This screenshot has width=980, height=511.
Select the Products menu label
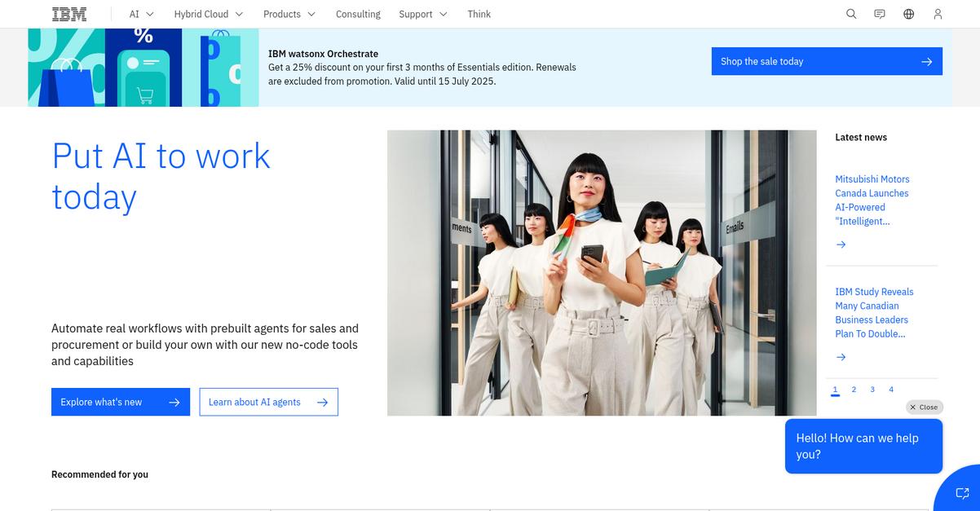[282, 14]
